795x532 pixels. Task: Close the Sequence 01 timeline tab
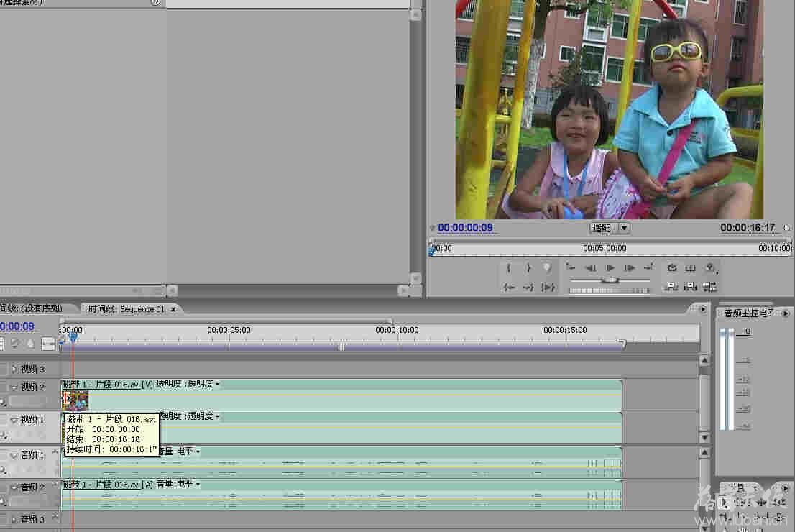pos(173,309)
